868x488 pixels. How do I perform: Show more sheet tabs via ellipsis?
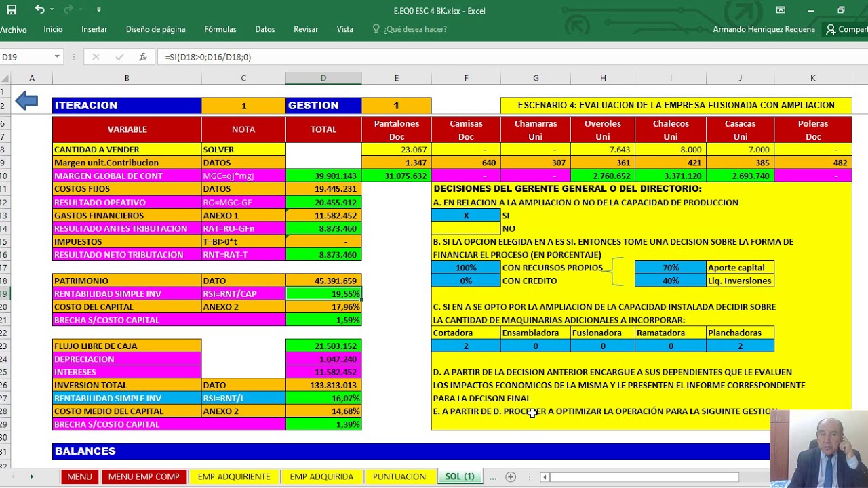493,477
